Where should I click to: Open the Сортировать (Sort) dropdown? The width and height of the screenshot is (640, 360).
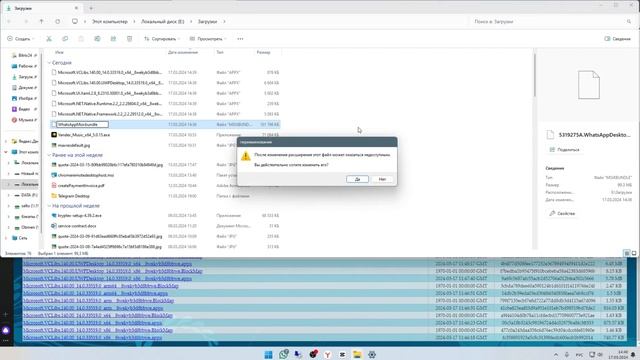(162, 39)
